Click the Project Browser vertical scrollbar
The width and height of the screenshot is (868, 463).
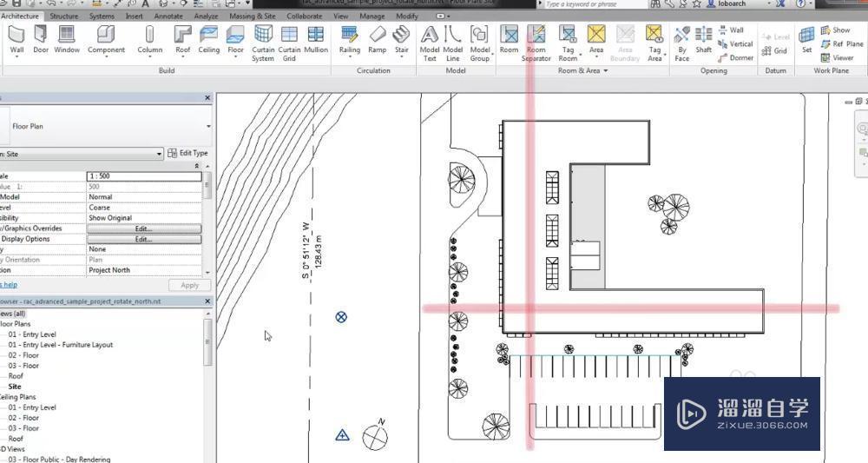pos(208,341)
